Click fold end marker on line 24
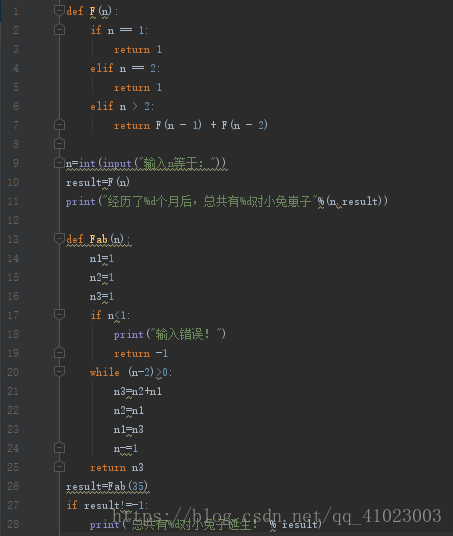Screen dimensions: 453x536 coord(59,447)
